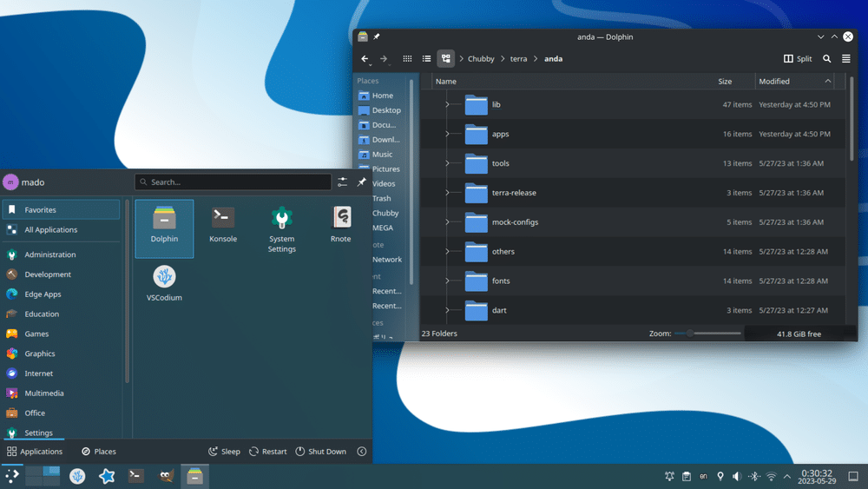
Task: Open Dolphin hamburger menu
Action: tap(845, 59)
